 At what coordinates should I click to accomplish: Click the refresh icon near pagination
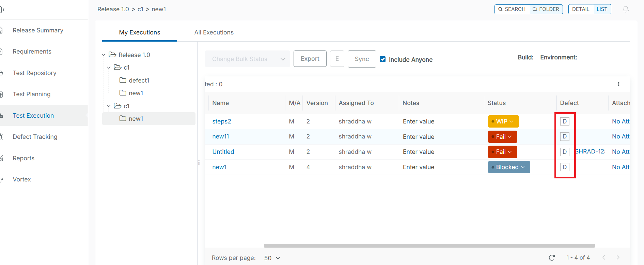click(x=552, y=257)
